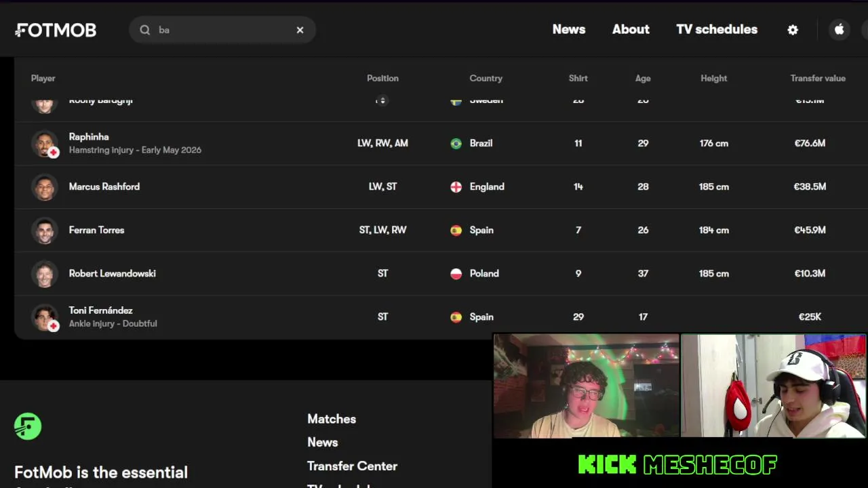Sort by the Country column header
Image resolution: width=868 pixels, height=488 pixels.
(x=486, y=78)
